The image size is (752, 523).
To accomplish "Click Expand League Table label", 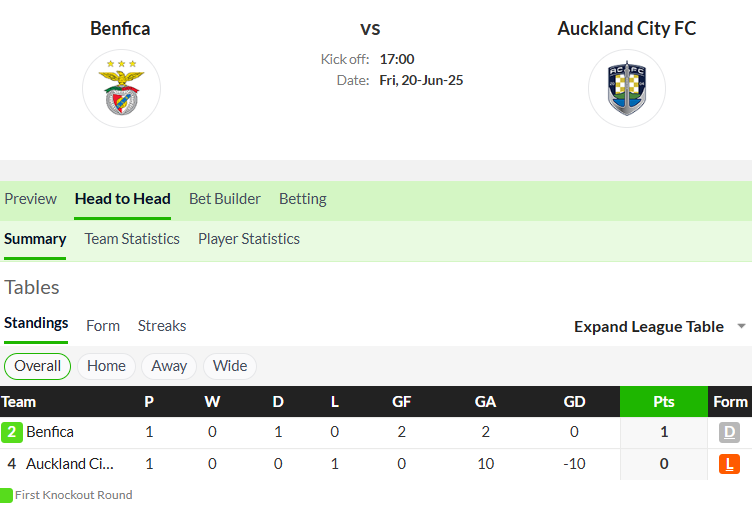I will pos(649,326).
